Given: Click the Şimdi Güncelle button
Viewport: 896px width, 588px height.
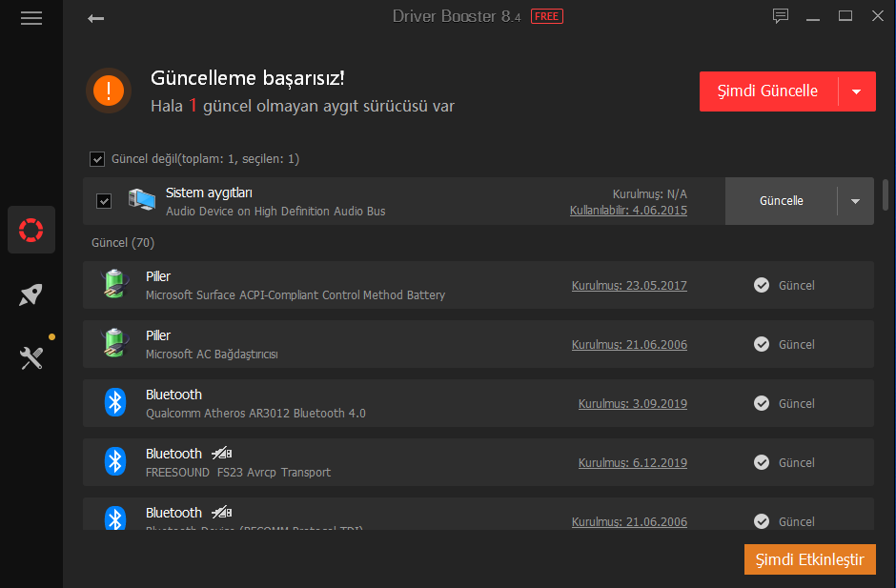Looking at the screenshot, I should point(768,91).
